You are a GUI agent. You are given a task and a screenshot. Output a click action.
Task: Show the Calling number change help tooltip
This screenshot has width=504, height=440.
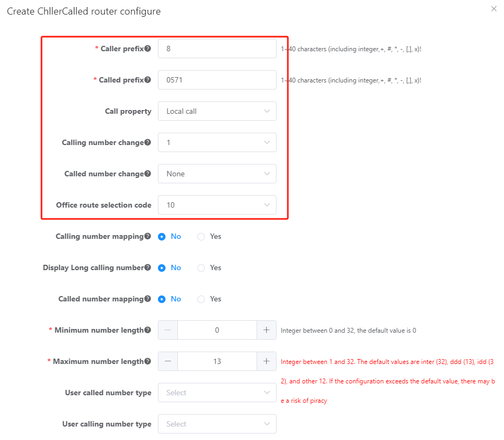coord(148,142)
